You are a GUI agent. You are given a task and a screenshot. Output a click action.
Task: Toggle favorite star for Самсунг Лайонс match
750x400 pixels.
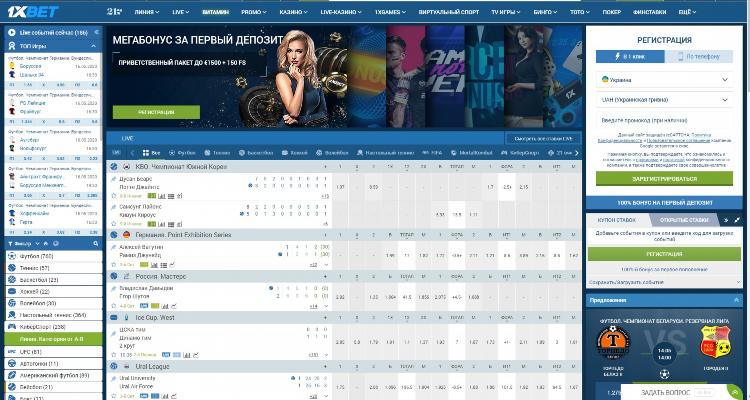[114, 224]
